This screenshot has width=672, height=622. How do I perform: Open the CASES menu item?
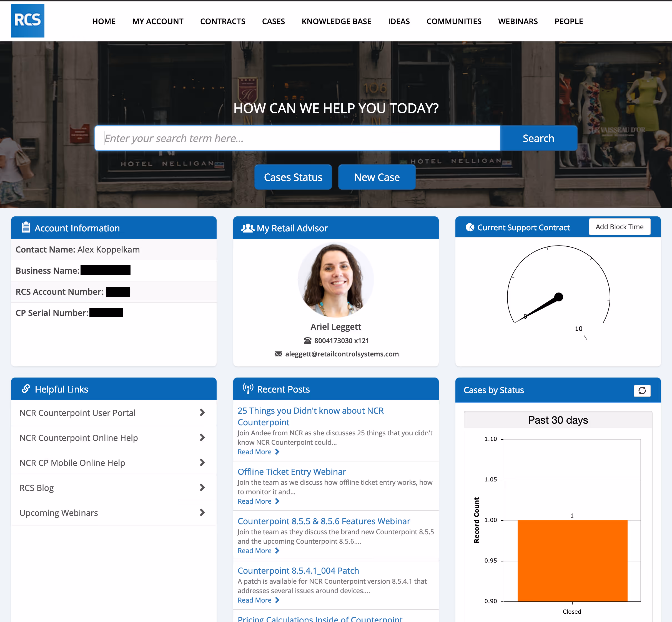[273, 21]
